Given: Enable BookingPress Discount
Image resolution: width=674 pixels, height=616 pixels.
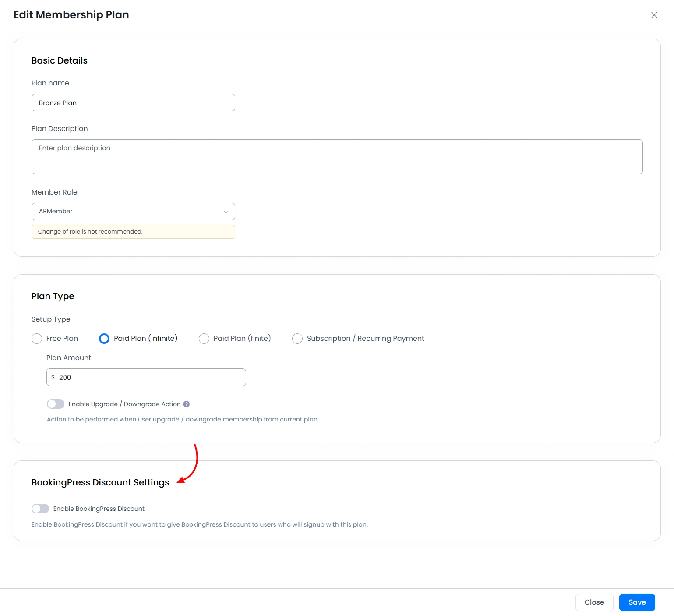Looking at the screenshot, I should point(40,509).
